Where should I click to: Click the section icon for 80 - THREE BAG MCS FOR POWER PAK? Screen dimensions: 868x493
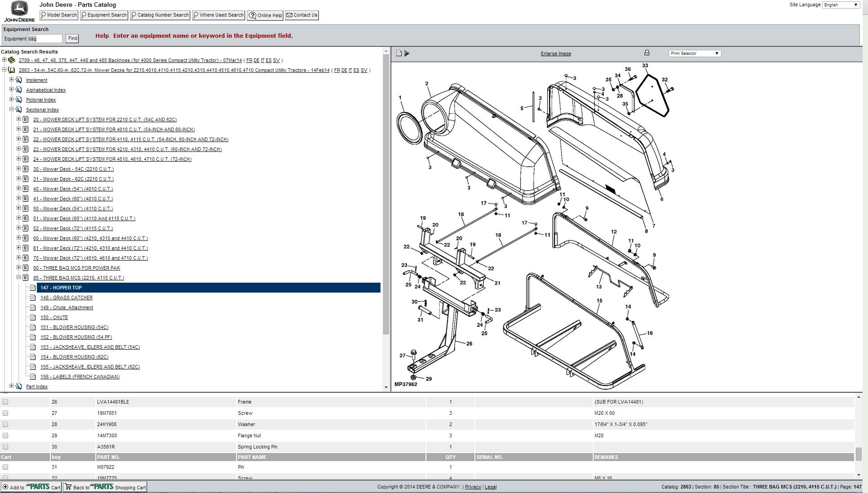click(x=26, y=268)
